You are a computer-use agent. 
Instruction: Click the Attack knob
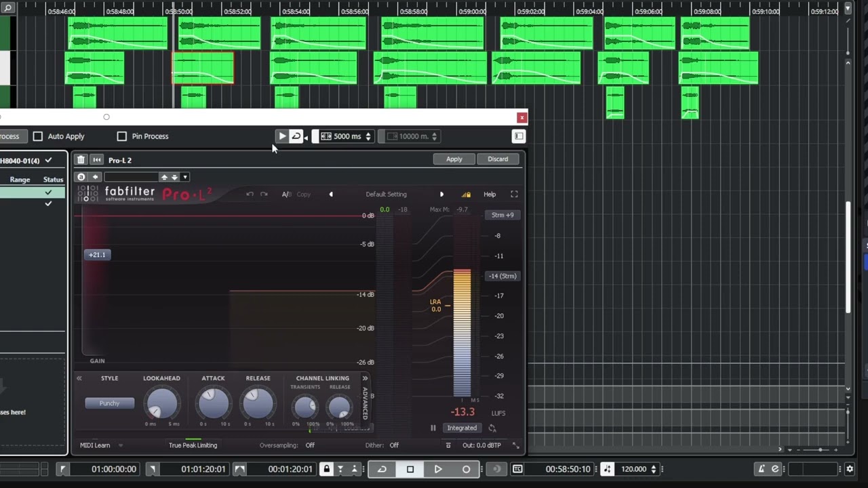pos(213,403)
